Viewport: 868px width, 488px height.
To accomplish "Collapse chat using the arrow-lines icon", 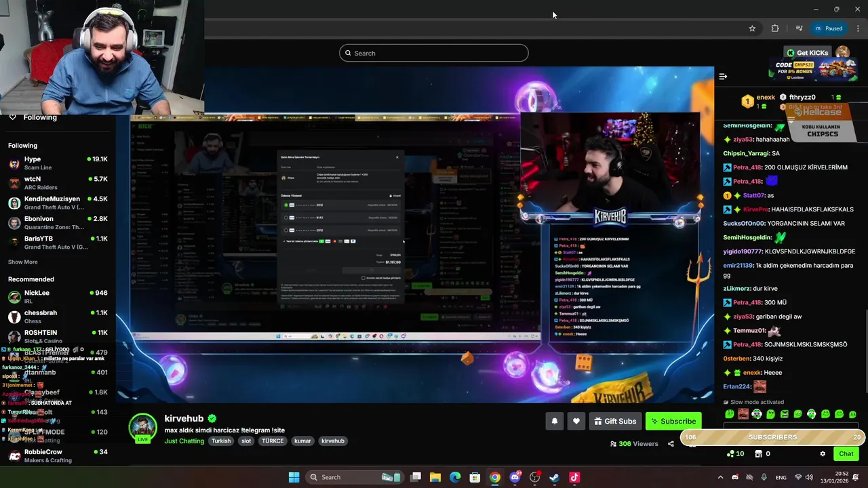I will tap(723, 77).
